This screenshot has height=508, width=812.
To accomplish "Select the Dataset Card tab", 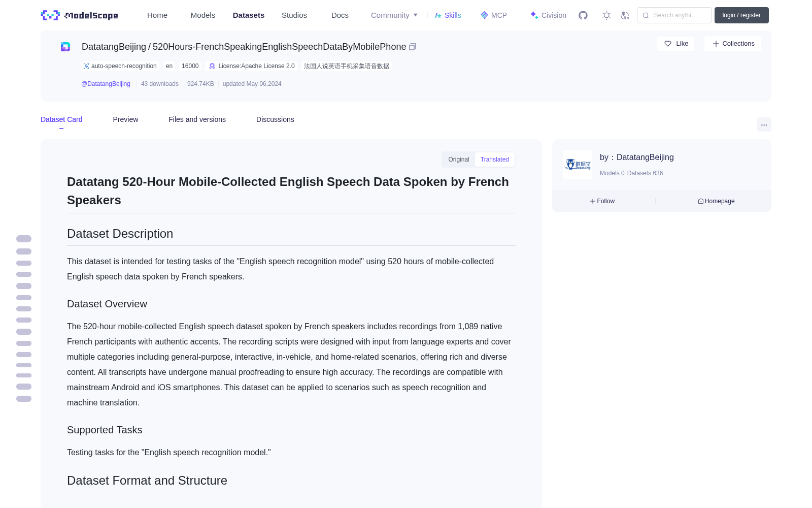I will coord(61,119).
